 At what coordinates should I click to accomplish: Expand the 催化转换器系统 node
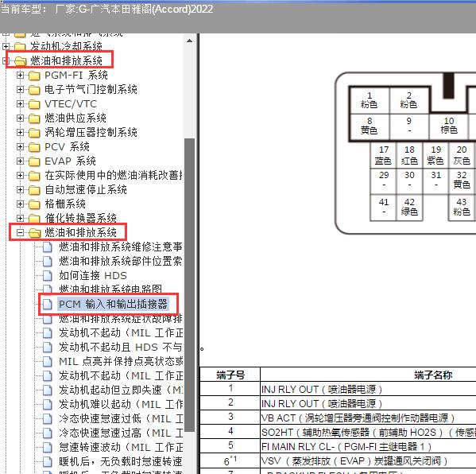tap(20, 219)
